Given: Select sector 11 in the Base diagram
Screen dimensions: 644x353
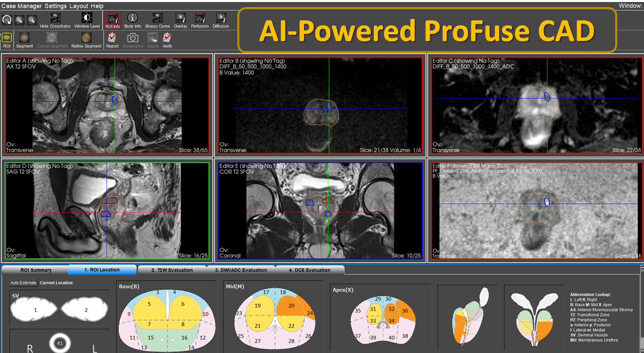Looking at the screenshot, I should [132, 337].
